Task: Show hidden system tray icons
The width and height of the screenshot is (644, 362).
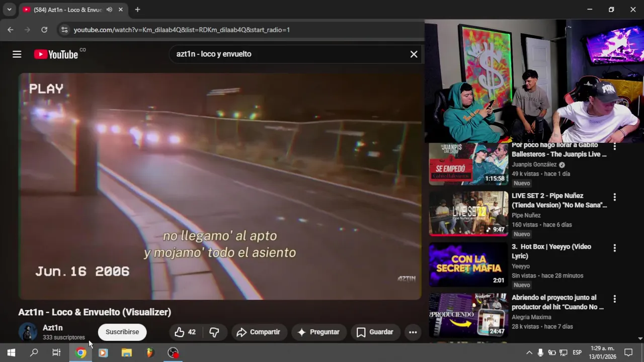Action: click(x=529, y=352)
